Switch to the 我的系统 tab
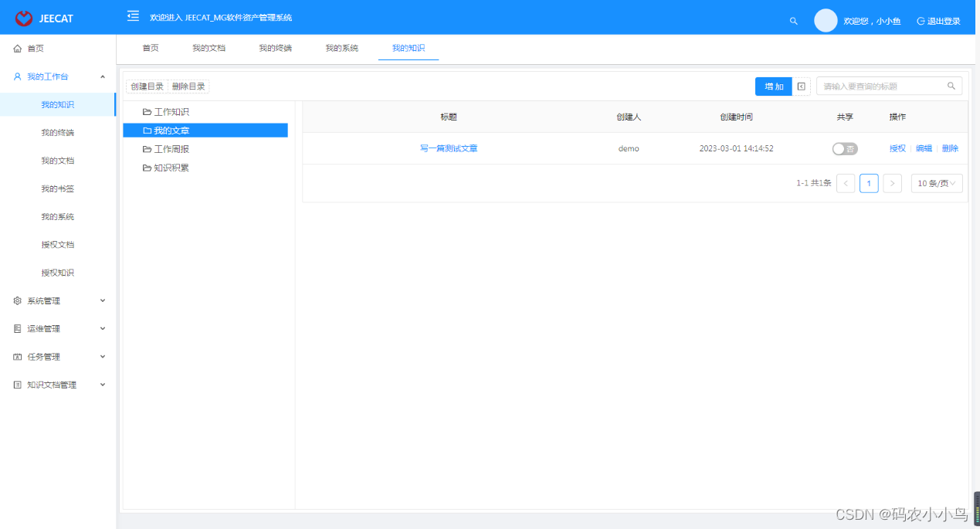The image size is (980, 529). (x=341, y=48)
